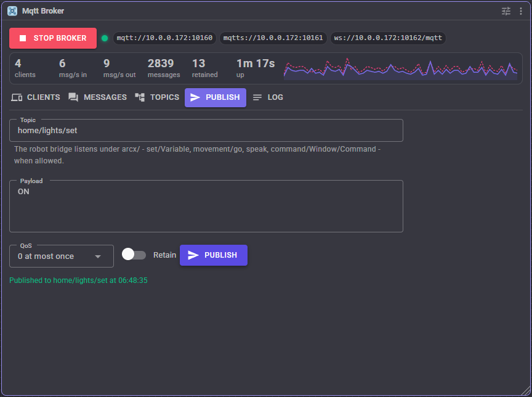Screen dimensions: 532x397
Task: Click the message rate sparkline chart
Action: [401, 69]
